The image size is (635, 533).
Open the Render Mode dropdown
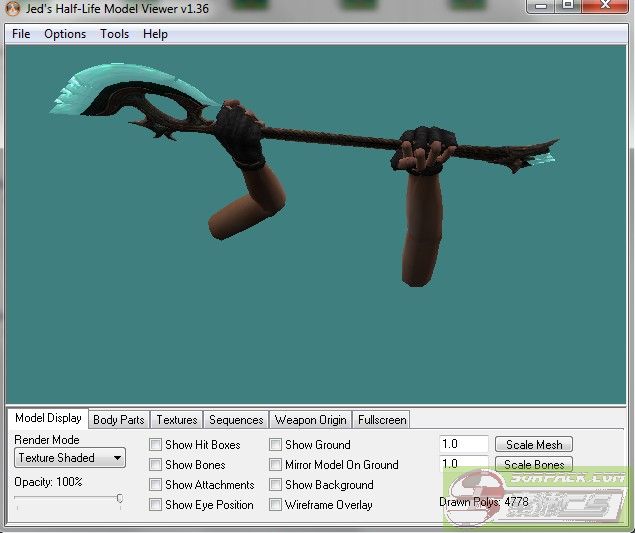[x=70, y=458]
